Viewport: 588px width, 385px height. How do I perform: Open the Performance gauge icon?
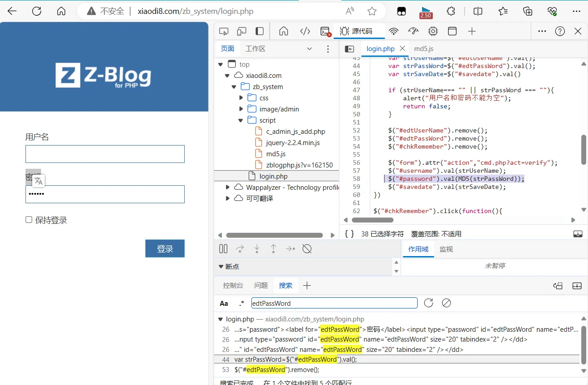pos(413,31)
